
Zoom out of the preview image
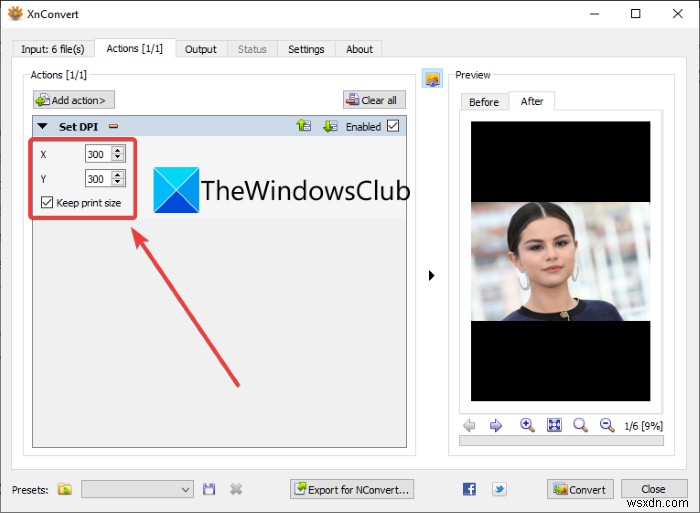(x=607, y=425)
